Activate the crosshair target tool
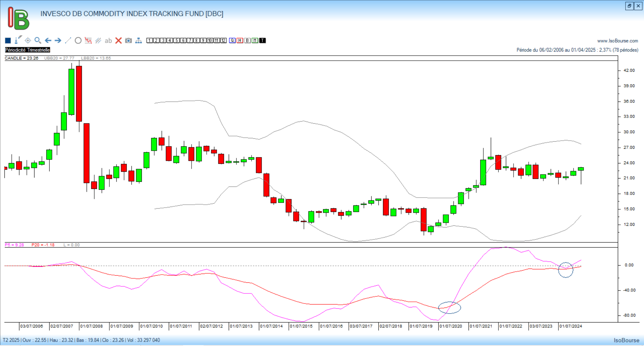Image resolution: width=644 pixels, height=346 pixels. coord(28,41)
